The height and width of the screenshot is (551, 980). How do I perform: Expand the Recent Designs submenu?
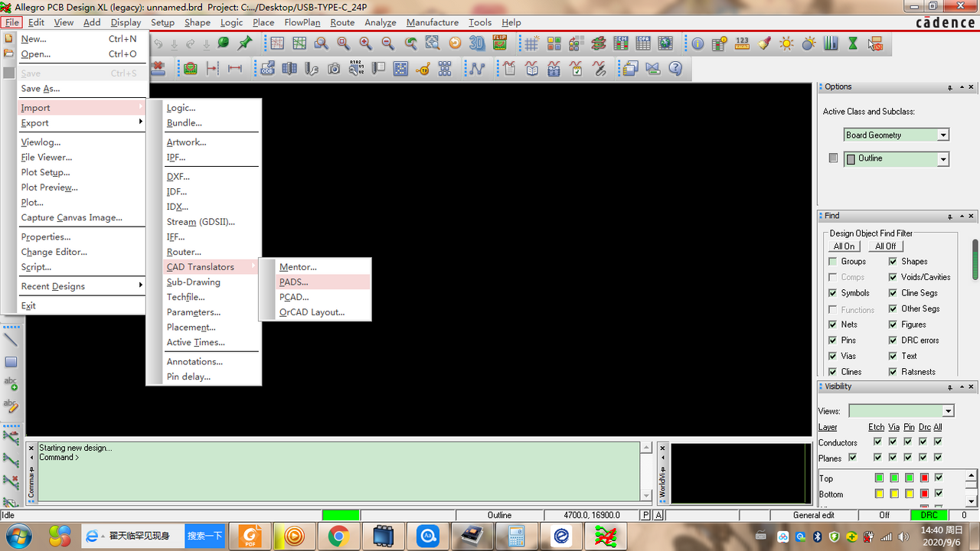pos(83,286)
